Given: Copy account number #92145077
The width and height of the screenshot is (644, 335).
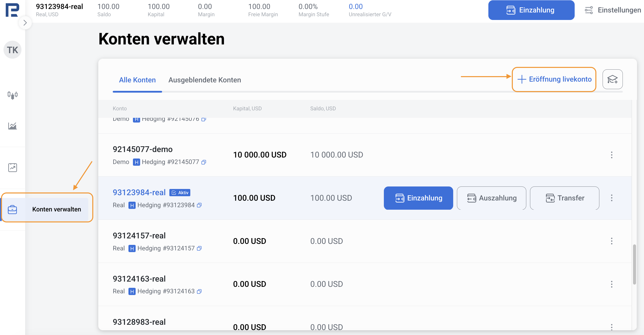Looking at the screenshot, I should pos(204,162).
